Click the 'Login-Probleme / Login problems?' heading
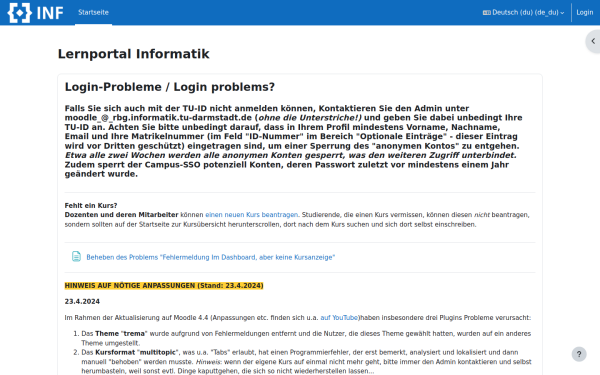The image size is (600, 375). [x=170, y=87]
